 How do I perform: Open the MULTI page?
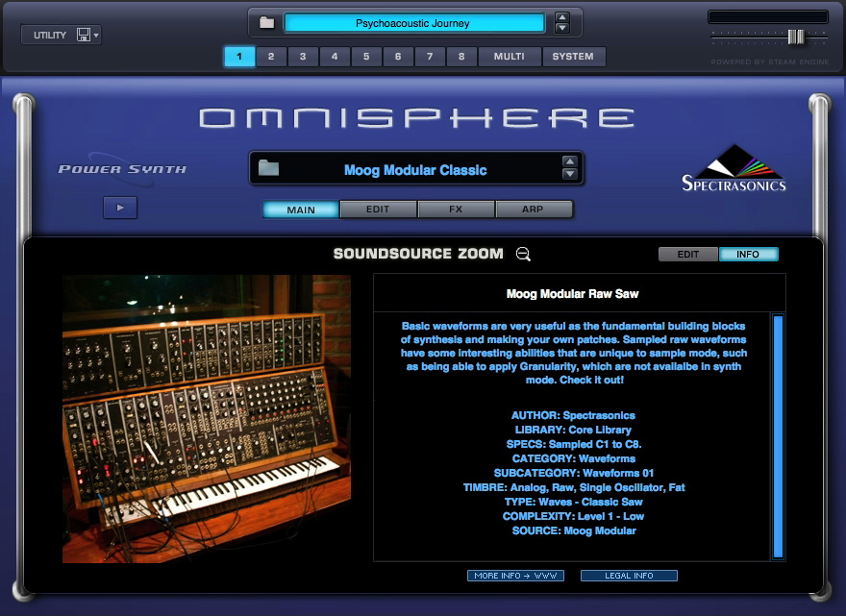510,56
